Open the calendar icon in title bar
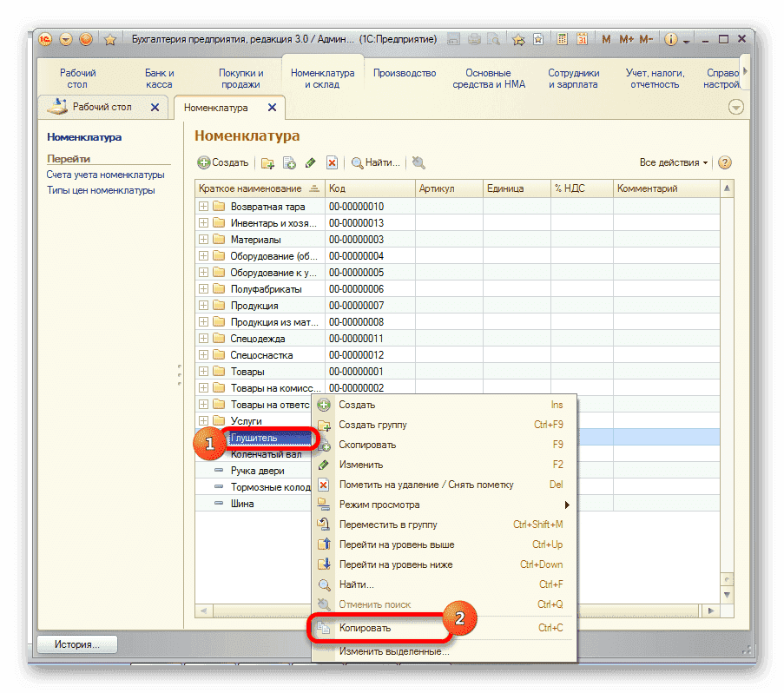 [583, 39]
